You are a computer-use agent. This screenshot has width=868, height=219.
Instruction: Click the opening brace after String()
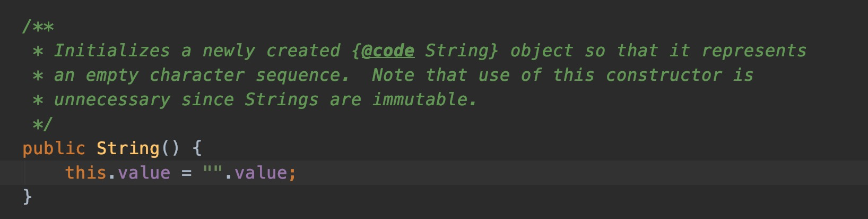[x=197, y=148]
